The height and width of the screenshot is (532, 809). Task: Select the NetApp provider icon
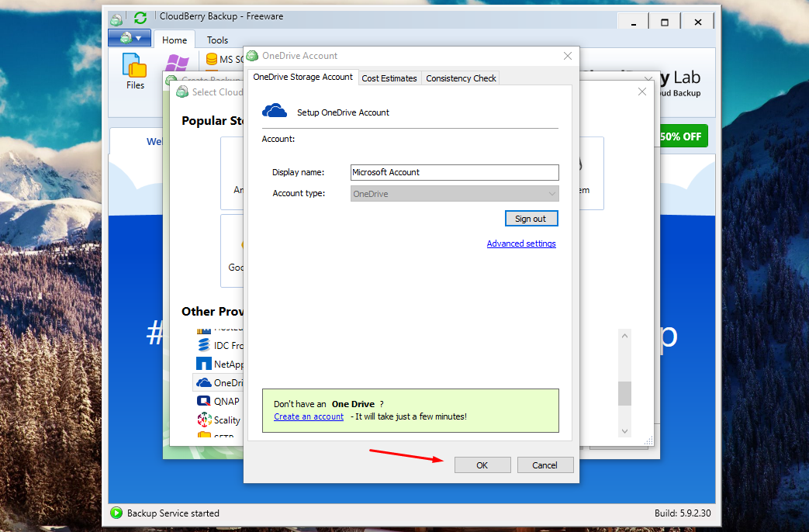coord(204,364)
